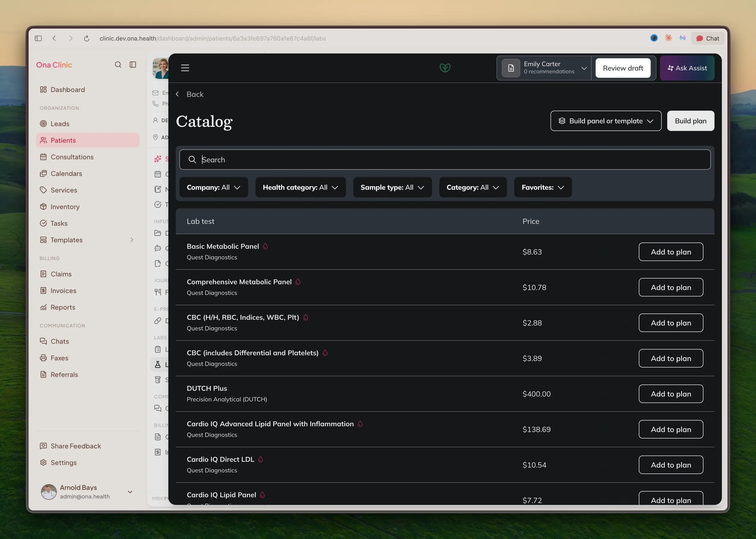The height and width of the screenshot is (539, 756).
Task: Toggle the sidebar panel icon beside search
Action: pyautogui.click(x=133, y=65)
